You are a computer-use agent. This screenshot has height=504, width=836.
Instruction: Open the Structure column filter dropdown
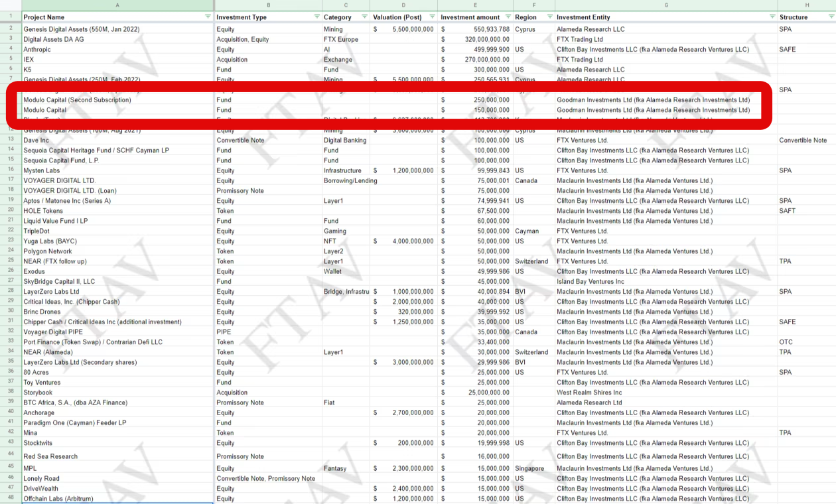[830, 17]
